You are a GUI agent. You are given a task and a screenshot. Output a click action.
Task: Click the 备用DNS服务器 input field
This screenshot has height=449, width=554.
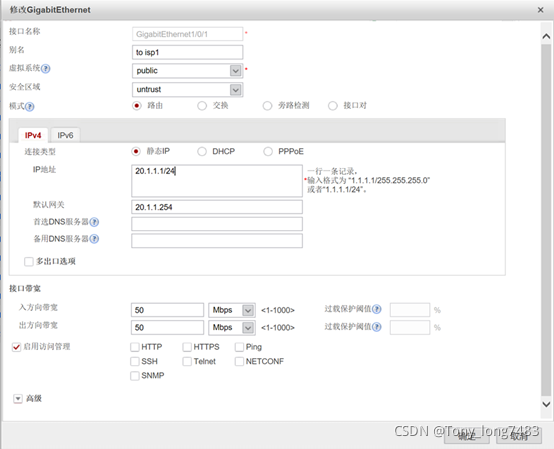click(x=217, y=241)
